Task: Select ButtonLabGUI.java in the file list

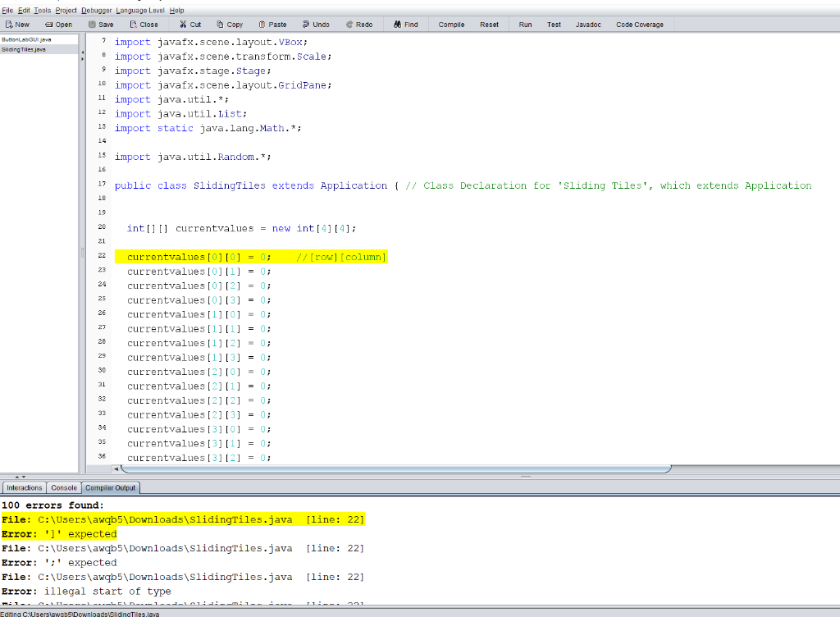Action: tap(39, 39)
